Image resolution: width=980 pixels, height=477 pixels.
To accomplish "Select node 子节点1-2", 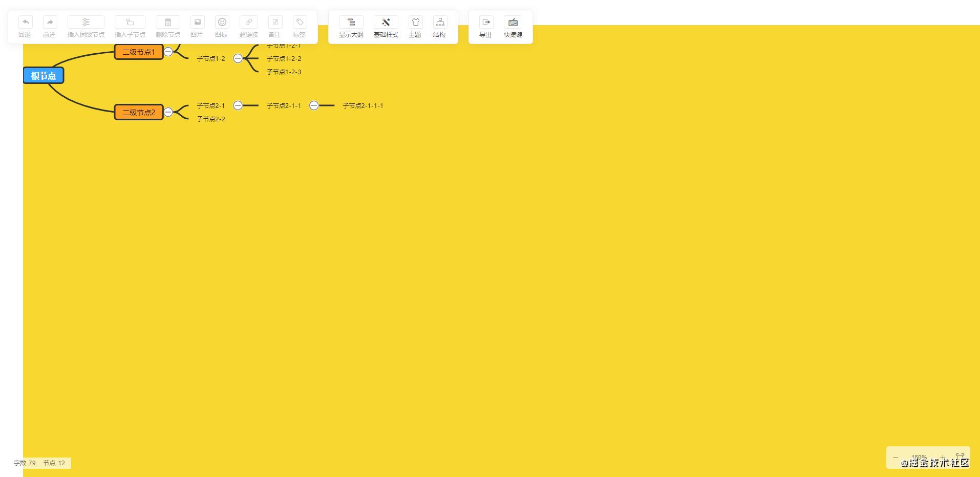I will 211,58.
